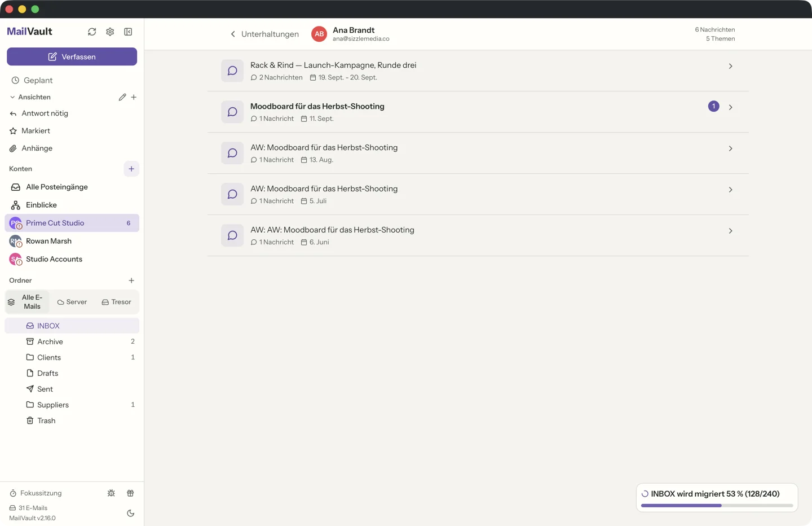
Task: Click the Rowan Marsh account avatar
Action: pos(15,241)
